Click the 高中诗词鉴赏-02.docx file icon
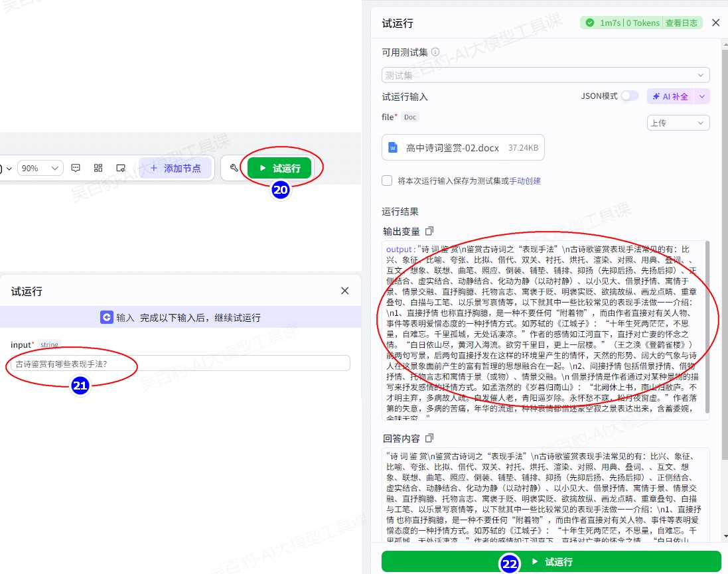The height and width of the screenshot is (574, 728). pos(393,147)
